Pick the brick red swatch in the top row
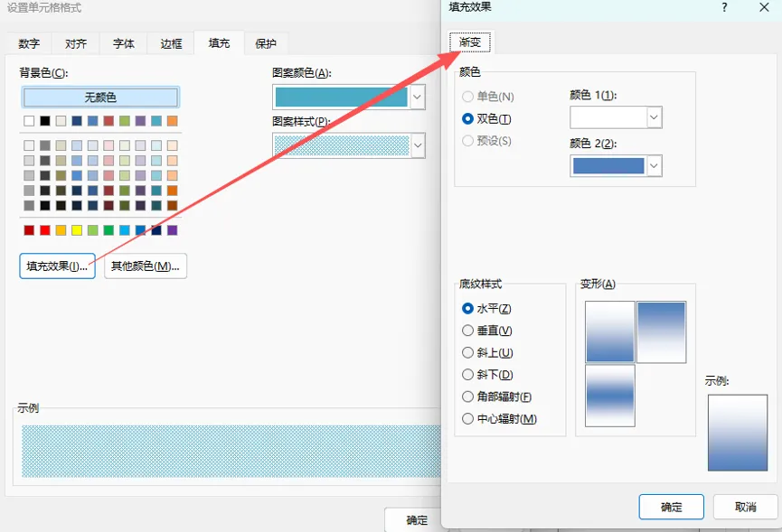 (x=108, y=120)
